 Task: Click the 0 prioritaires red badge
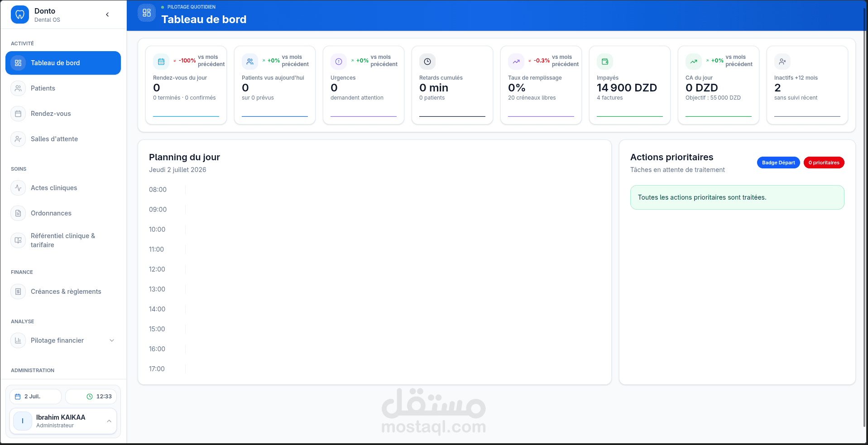[x=824, y=163]
